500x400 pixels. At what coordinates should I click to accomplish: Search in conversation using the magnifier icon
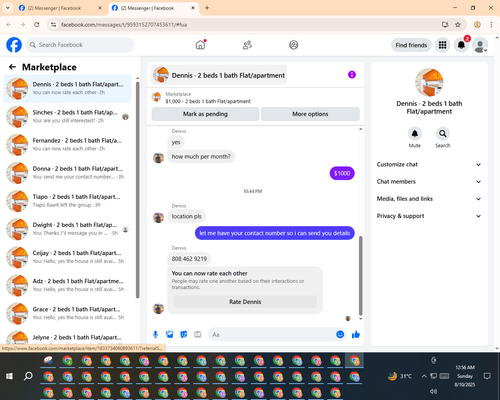pyautogui.click(x=443, y=134)
